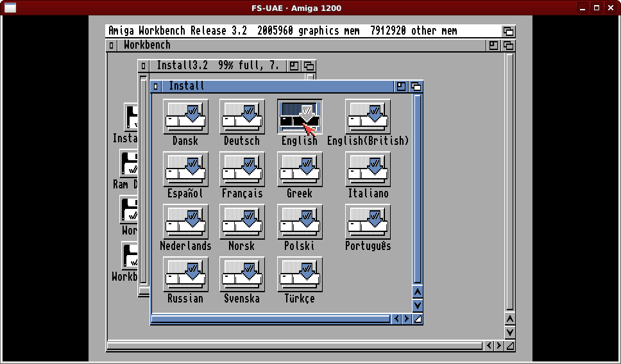Minimize the FS-UAE emulator window

pos(583,8)
